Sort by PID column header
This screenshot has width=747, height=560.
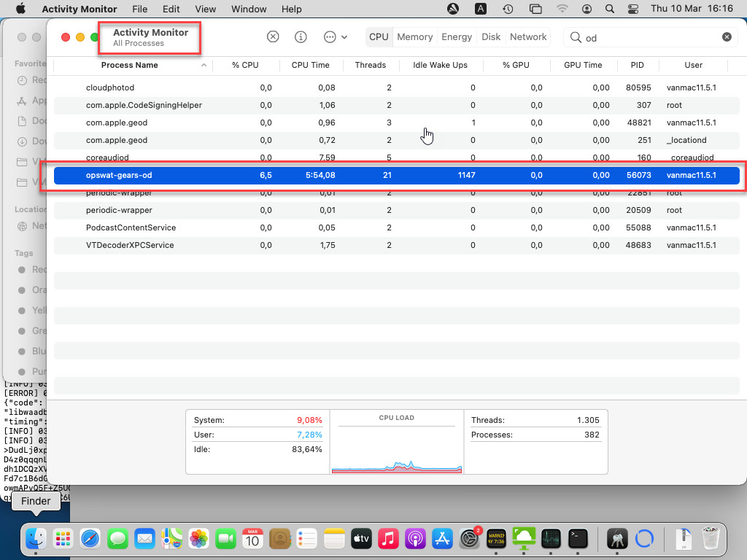coord(638,65)
